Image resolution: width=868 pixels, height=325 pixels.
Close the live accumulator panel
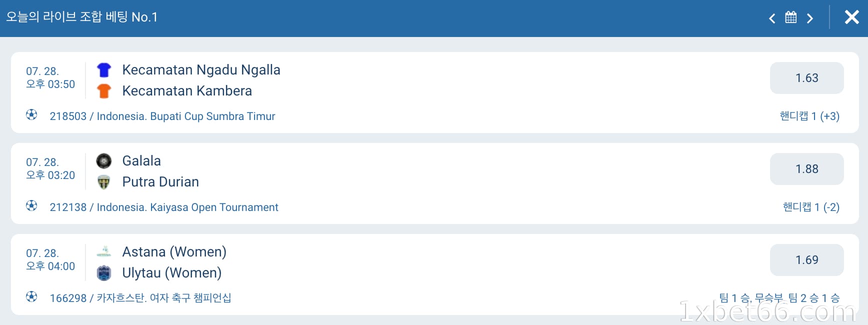(851, 17)
